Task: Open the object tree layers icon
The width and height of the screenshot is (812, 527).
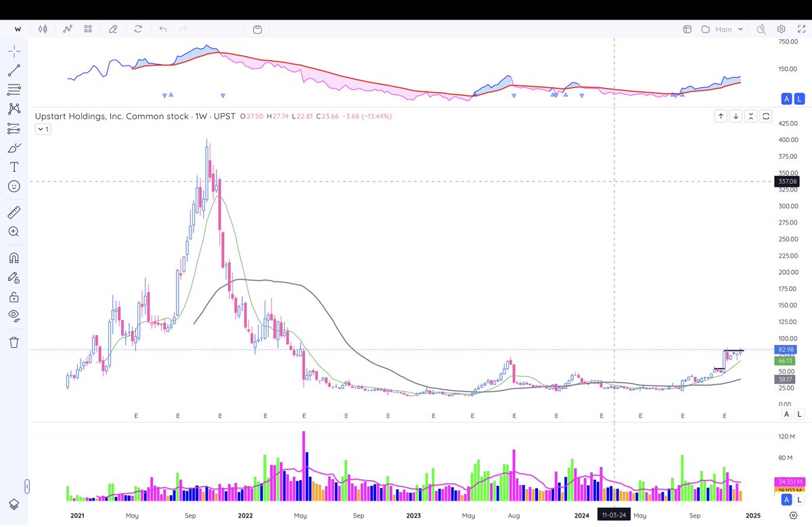Action: pyautogui.click(x=14, y=504)
